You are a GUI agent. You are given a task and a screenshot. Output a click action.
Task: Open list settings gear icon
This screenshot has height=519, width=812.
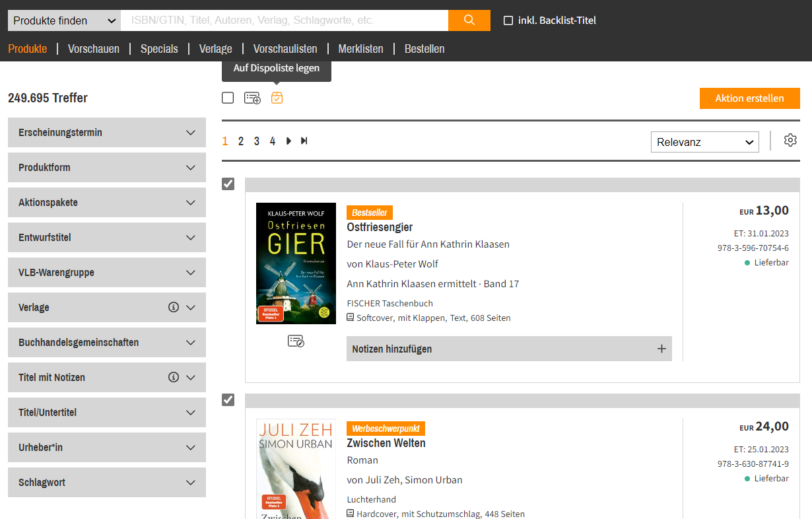point(790,140)
